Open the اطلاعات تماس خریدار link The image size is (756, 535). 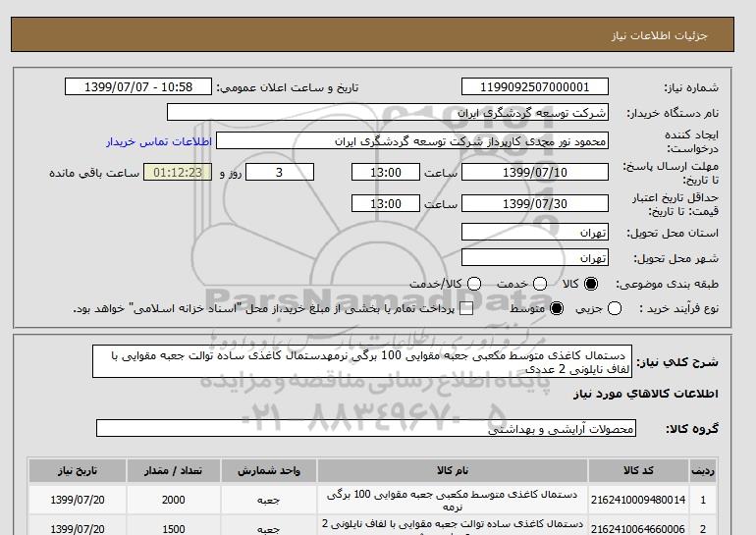coord(159,141)
